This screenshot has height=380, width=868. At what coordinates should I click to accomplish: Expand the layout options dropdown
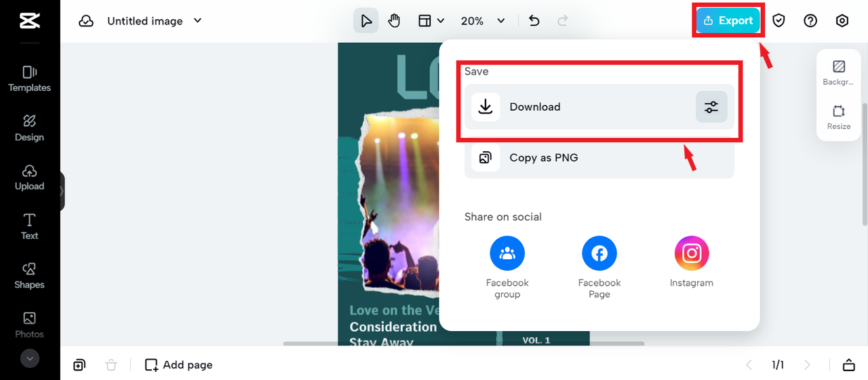click(x=431, y=21)
